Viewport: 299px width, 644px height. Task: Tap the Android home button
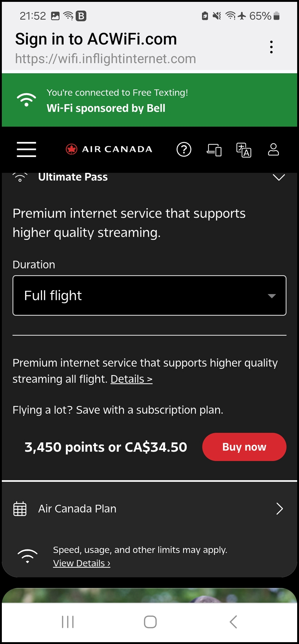pyautogui.click(x=150, y=621)
